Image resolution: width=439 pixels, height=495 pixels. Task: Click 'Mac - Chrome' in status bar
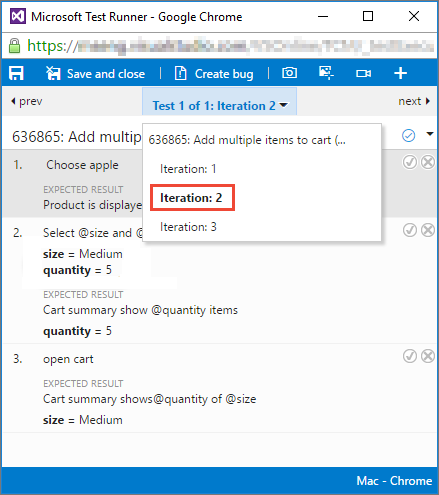[x=394, y=481]
